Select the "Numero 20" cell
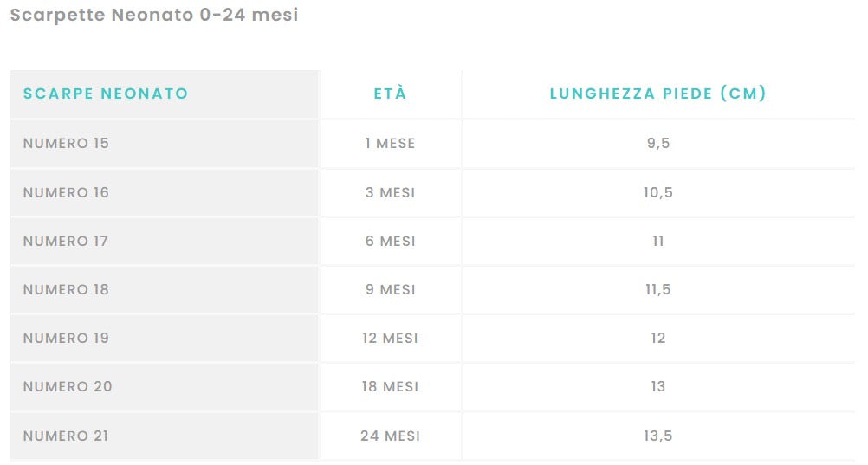This screenshot has height=465, width=868. (68, 386)
